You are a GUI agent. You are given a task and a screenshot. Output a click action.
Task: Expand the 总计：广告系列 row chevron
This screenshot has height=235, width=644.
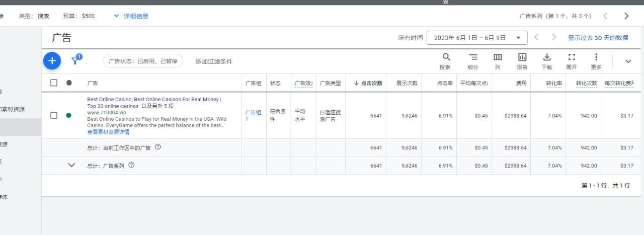click(71, 165)
